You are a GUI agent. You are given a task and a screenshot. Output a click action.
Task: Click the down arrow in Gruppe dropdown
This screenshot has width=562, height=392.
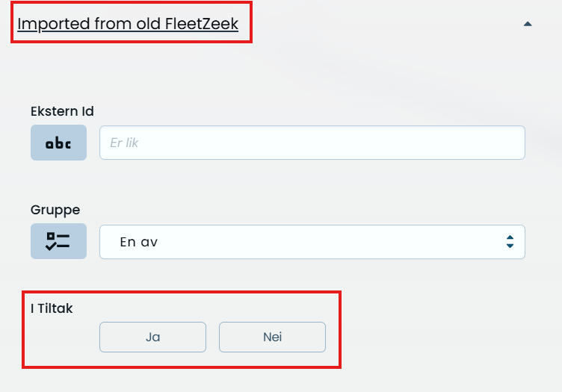[510, 246]
